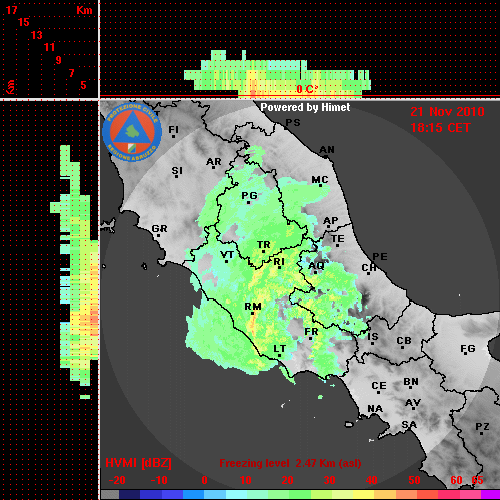The image size is (500, 500).
Task: Pick the gray swatch at colorbar start
Action: [110, 495]
